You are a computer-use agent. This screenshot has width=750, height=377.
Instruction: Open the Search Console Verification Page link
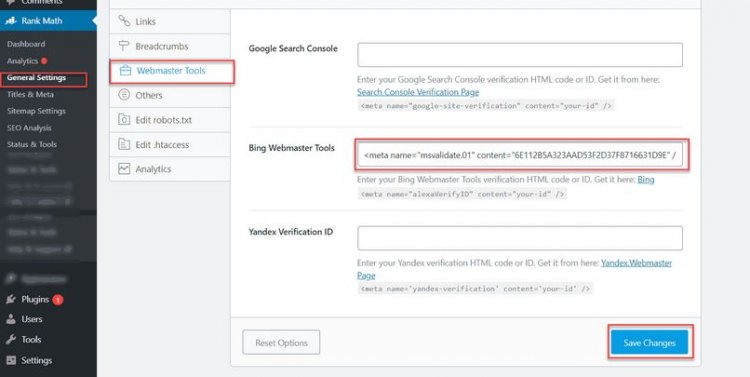418,92
